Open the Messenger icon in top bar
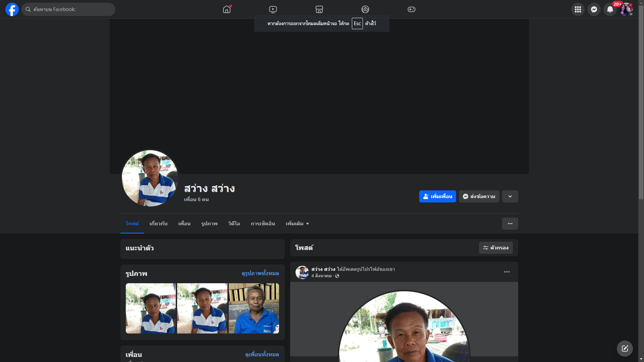Screen dimensions: 644x362 (x=594, y=9)
